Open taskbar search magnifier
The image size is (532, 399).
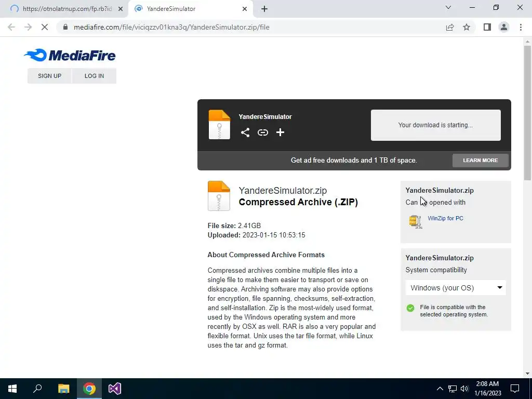point(37,389)
